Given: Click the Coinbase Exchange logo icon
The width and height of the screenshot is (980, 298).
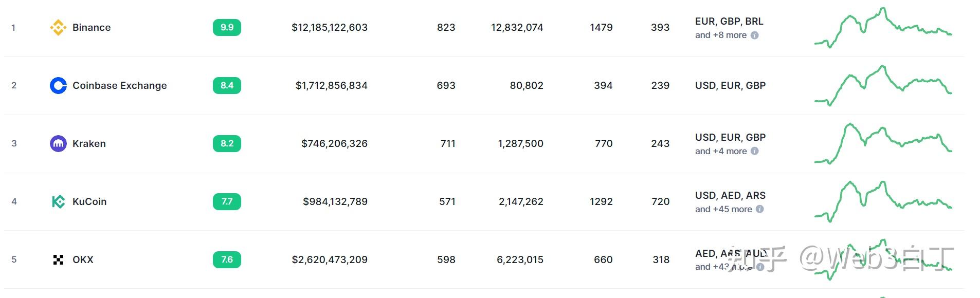Looking at the screenshot, I should (58, 85).
